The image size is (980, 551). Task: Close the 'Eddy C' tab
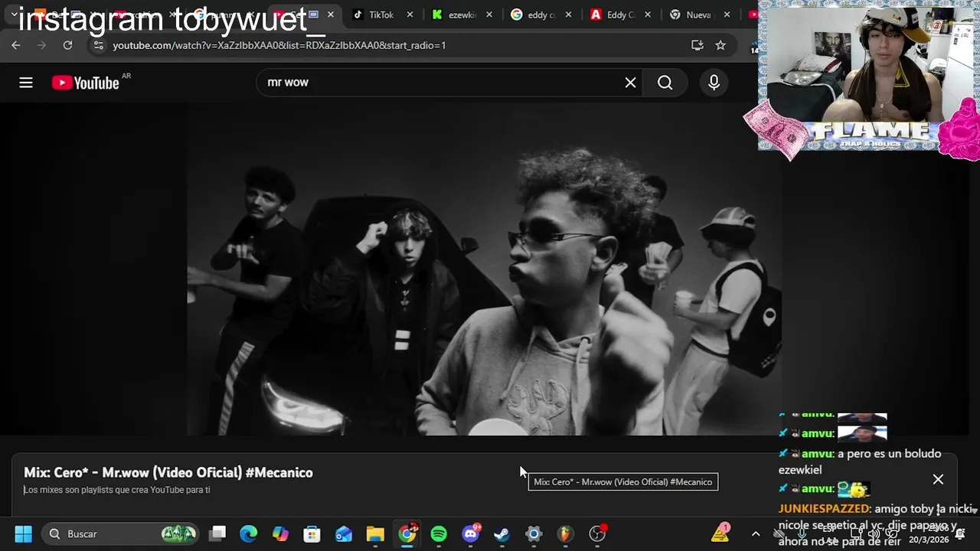[648, 15]
